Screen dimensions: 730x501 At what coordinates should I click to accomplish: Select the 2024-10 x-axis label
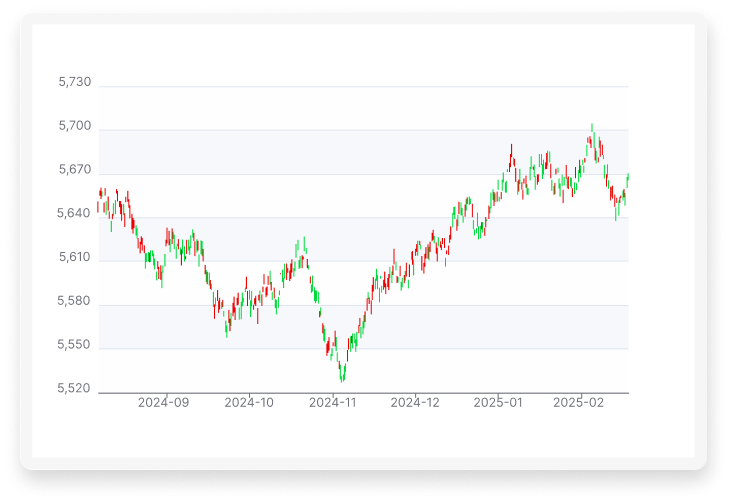coord(249,403)
